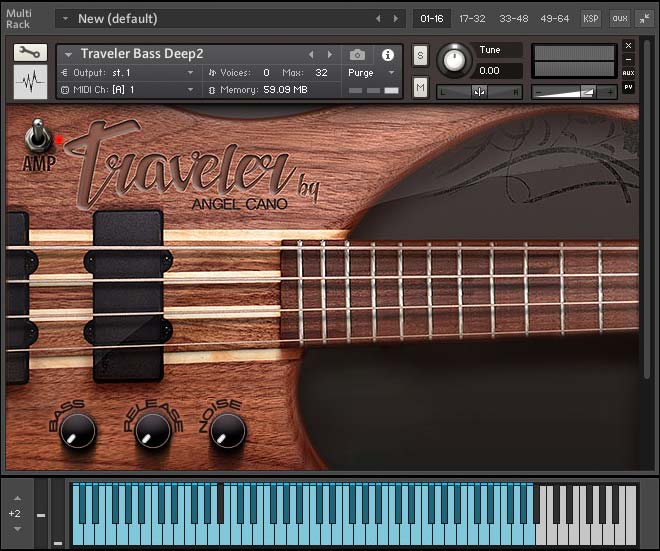Image resolution: width=660 pixels, height=551 pixels.
Task: Switch to the 01-16 rack page
Action: pos(432,19)
